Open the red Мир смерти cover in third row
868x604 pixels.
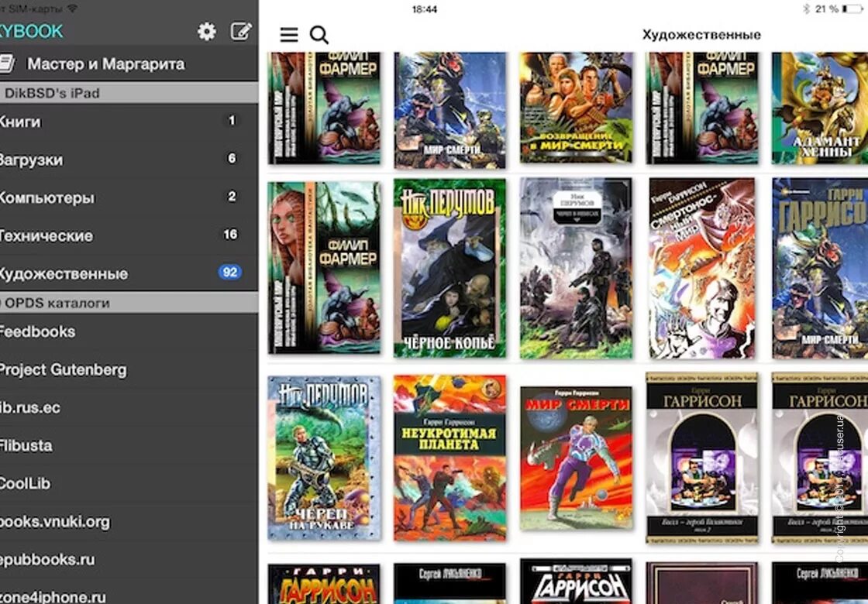(576, 458)
